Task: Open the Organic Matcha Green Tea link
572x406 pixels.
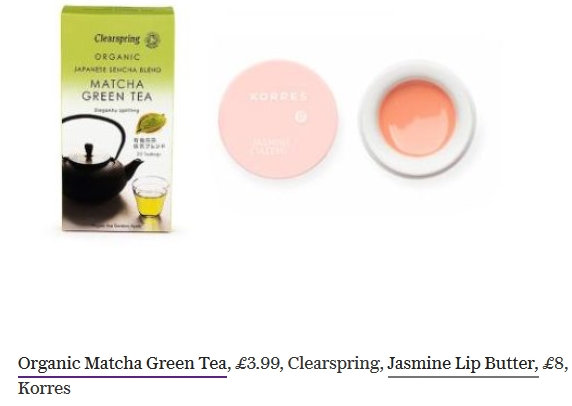Action: pos(123,364)
